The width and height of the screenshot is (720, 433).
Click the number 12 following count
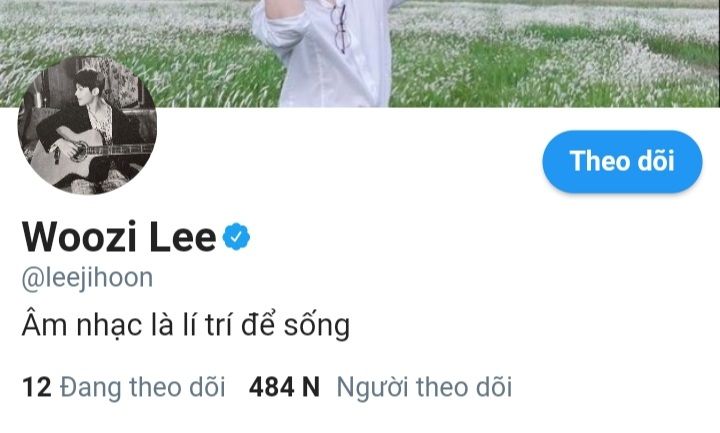pyautogui.click(x=36, y=387)
